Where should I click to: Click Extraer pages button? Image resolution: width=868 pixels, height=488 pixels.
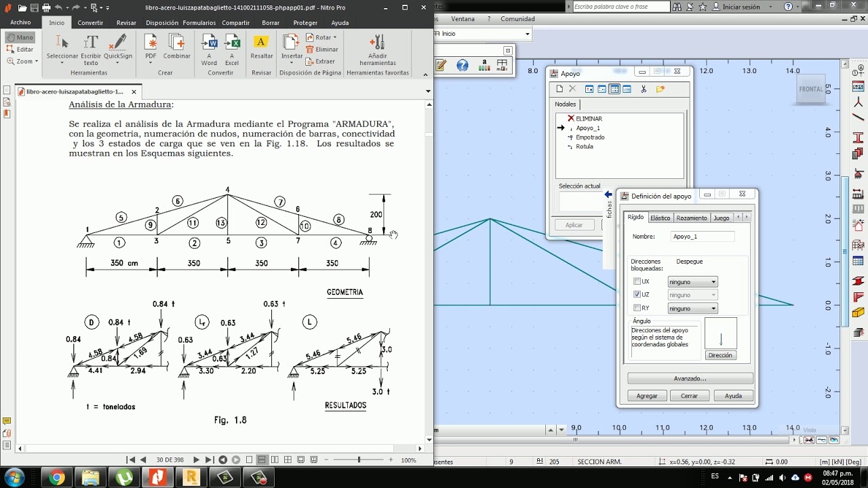coord(321,61)
